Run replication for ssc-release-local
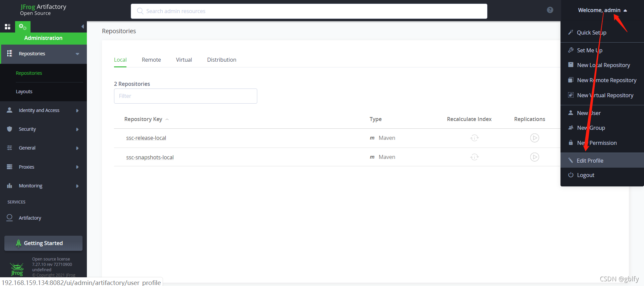 point(534,138)
